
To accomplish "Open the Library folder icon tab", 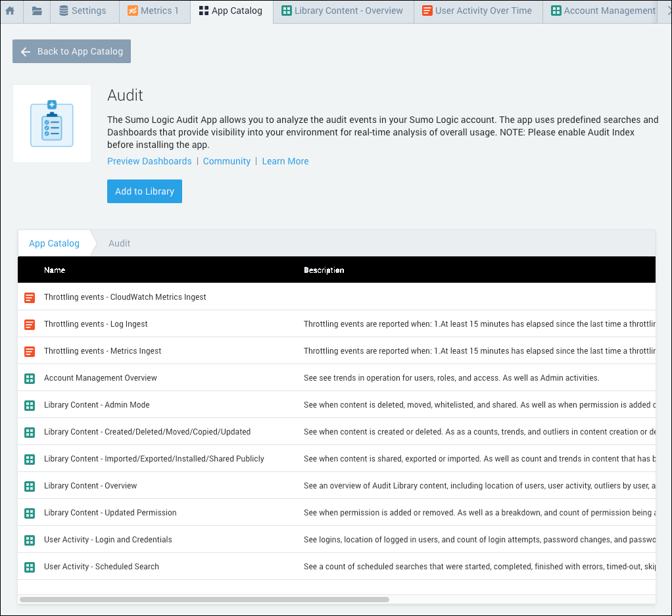I will (37, 11).
